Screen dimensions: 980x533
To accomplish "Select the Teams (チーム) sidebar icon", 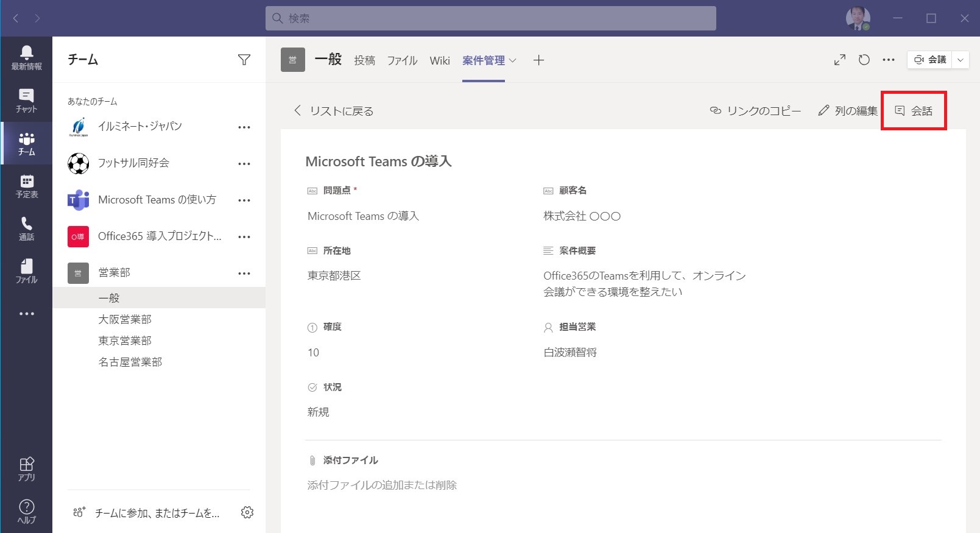I will 26,143.
